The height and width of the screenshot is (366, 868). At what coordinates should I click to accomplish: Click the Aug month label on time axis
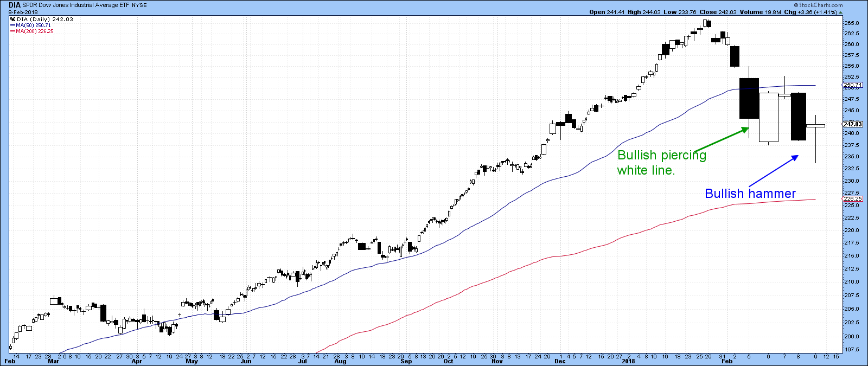[x=340, y=361]
